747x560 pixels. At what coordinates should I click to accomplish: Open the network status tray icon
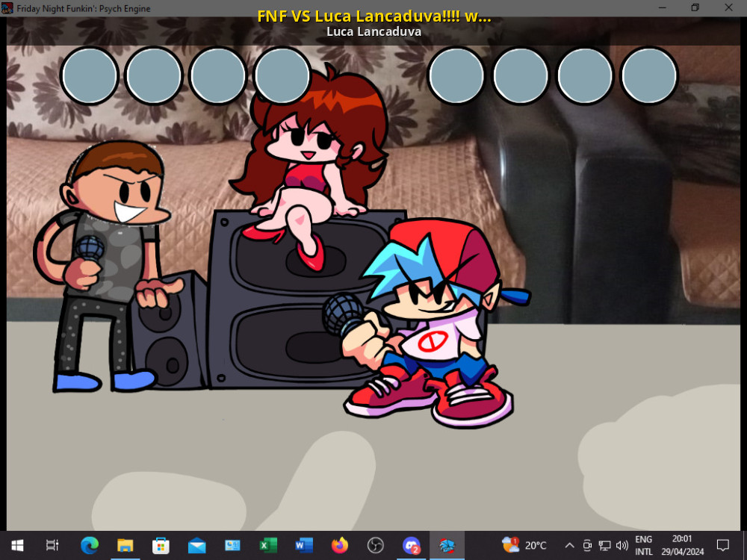click(x=605, y=546)
